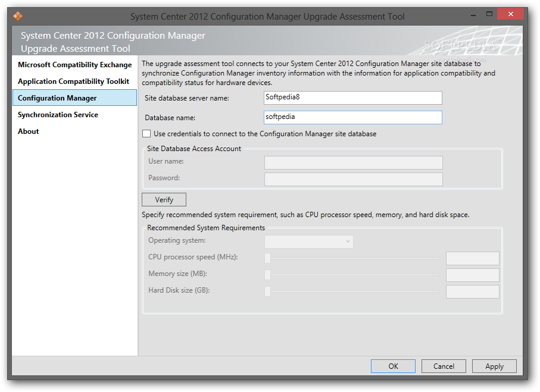Click the CPU processor speed slider

(x=354, y=258)
